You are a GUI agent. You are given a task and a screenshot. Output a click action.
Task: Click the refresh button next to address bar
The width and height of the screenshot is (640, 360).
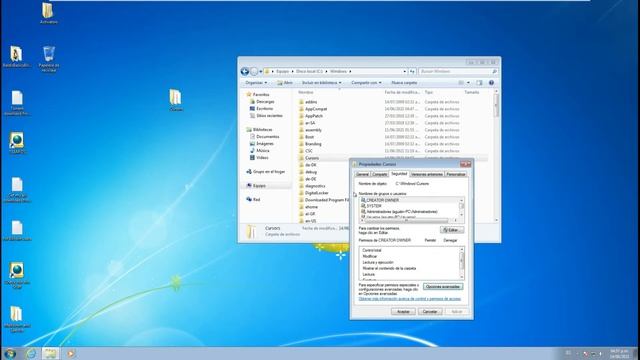(x=412, y=71)
